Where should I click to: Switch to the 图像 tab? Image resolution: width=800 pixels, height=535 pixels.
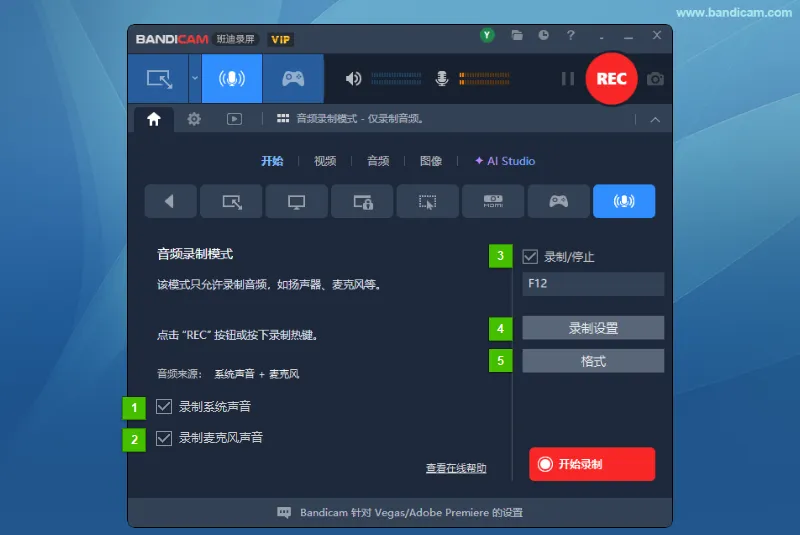(x=431, y=161)
